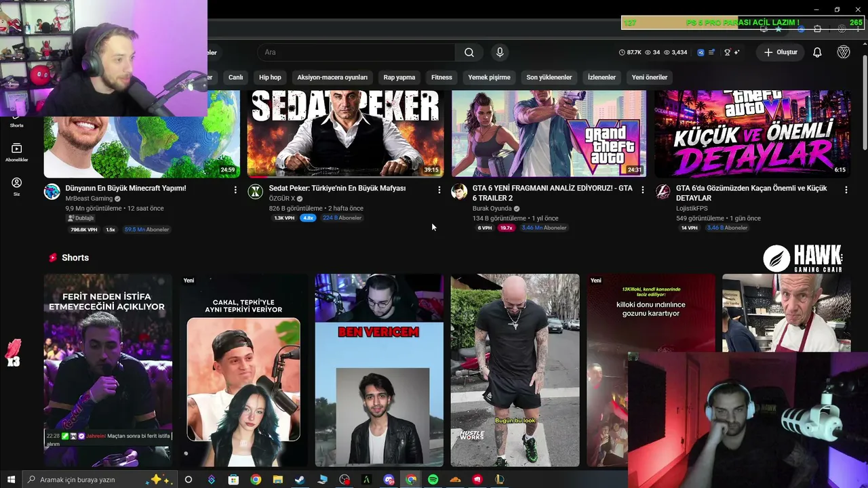868x488 pixels.
Task: Select the Rap yapma filter chip
Action: (x=399, y=77)
